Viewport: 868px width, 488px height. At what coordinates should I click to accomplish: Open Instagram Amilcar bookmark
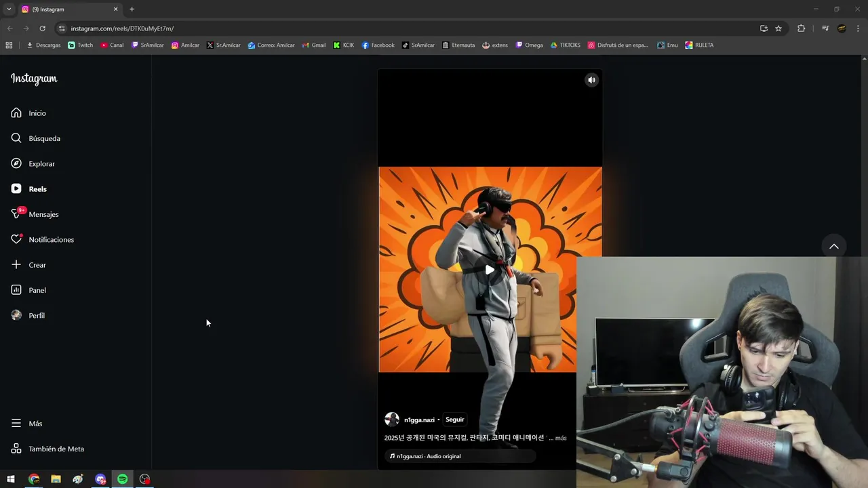point(185,45)
